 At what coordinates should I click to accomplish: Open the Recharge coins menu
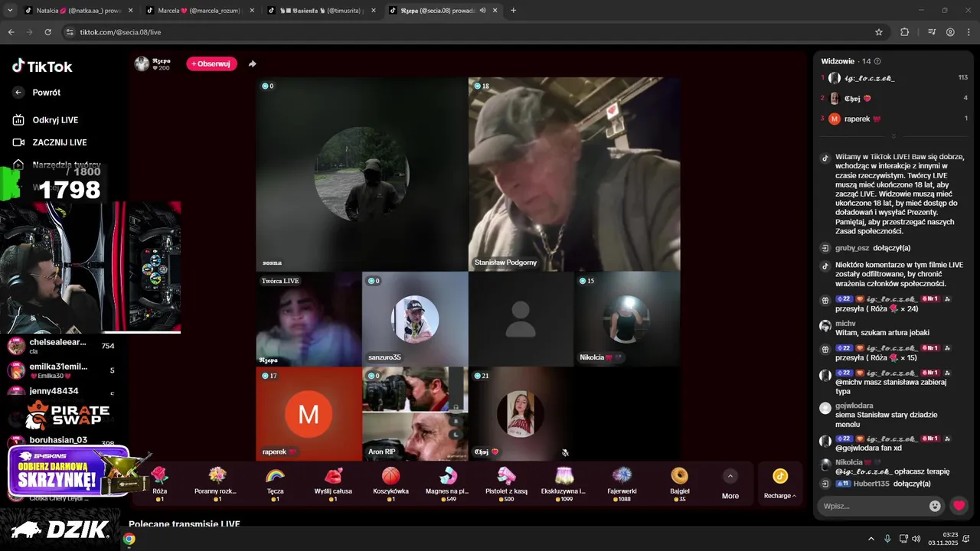coord(780,484)
